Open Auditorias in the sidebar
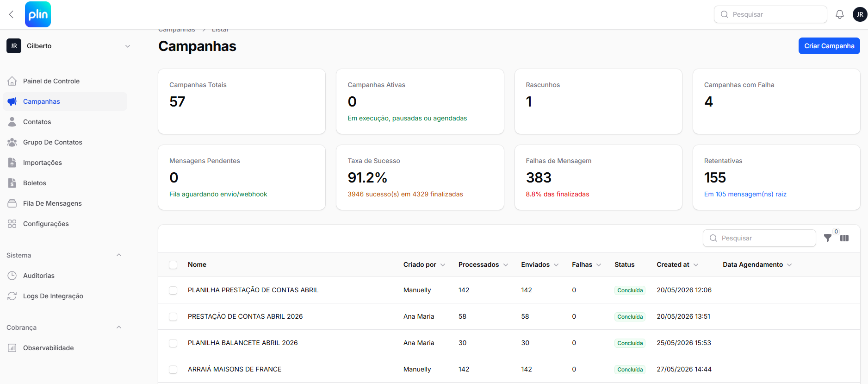Image resolution: width=868 pixels, height=384 pixels. coord(65,276)
